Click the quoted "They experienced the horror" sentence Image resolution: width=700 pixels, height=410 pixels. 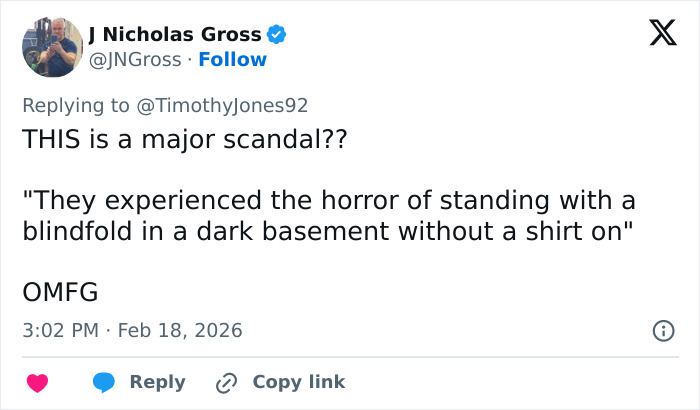coord(329,201)
